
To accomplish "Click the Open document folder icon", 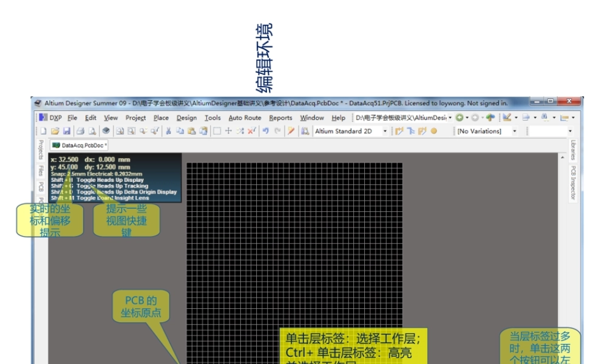I will 55,131.
